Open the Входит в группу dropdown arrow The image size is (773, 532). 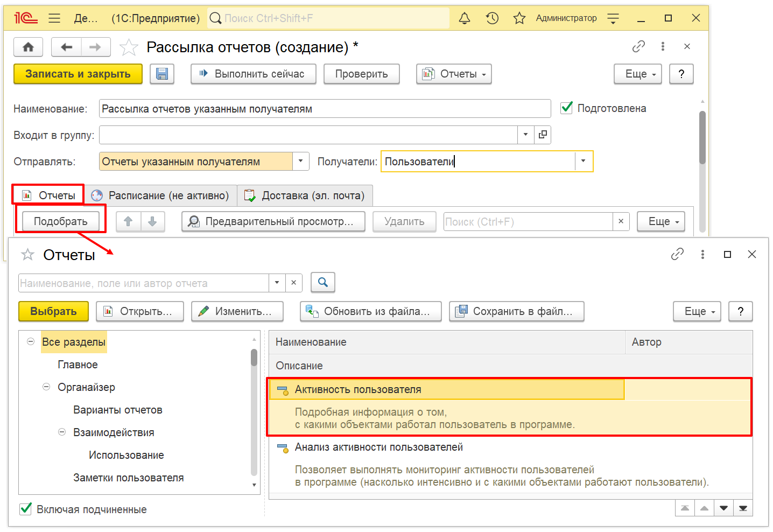525,135
